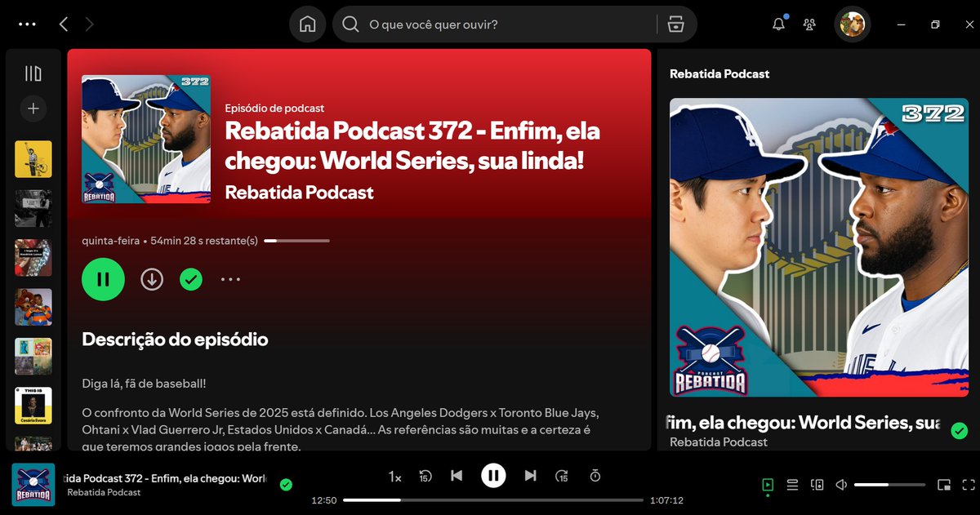This screenshot has height=515, width=980.
Task: Open the "This Is Cesária Évora" playlist thumbnail
Action: 33,406
